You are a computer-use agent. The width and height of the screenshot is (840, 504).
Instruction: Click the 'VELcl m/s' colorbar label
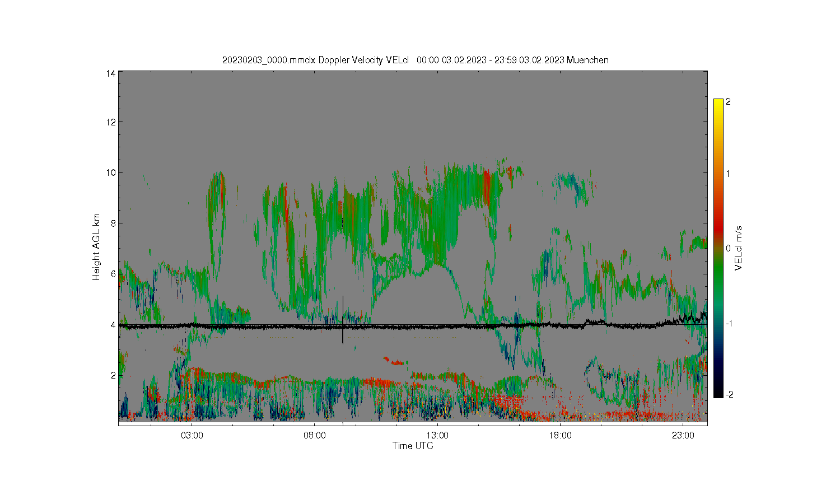pyautogui.click(x=739, y=248)
